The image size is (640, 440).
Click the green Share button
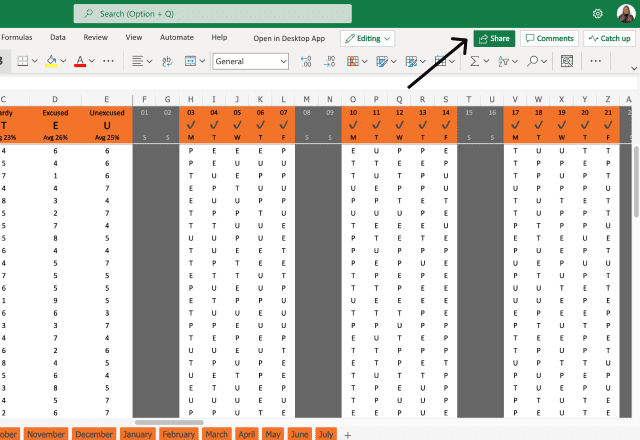(x=494, y=38)
